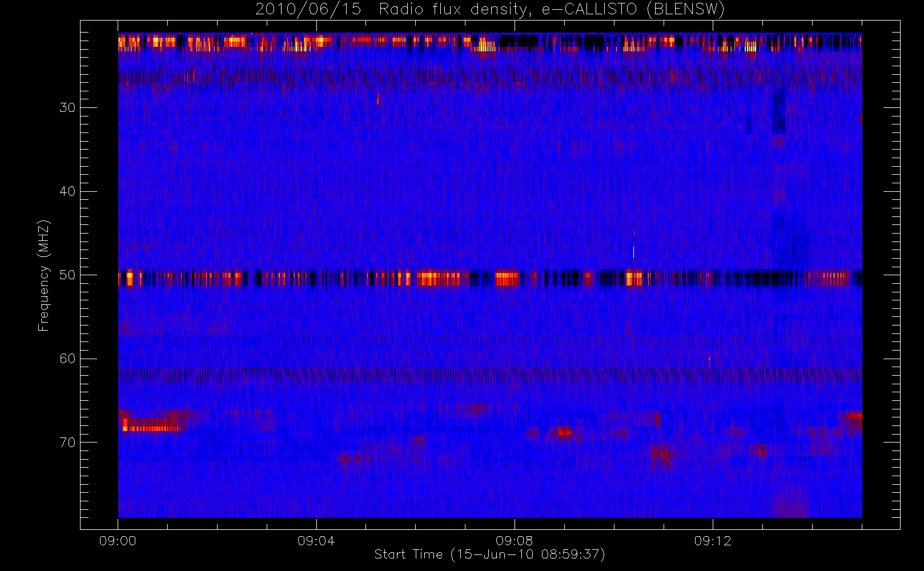This screenshot has width=924, height=571.
Task: Click the 30 frequency tick label
Action: (67, 107)
